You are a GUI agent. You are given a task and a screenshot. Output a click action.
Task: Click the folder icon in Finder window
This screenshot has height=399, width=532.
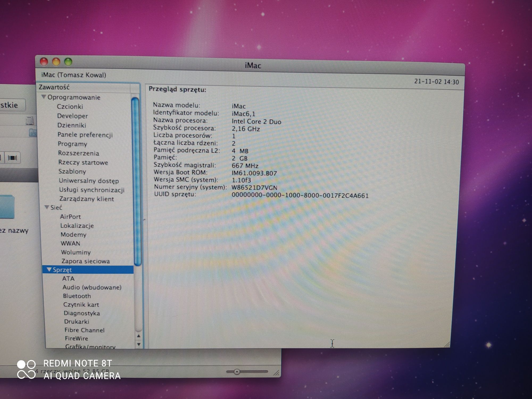click(x=7, y=207)
